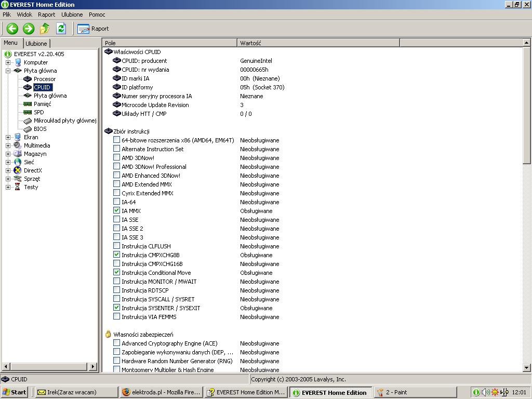This screenshot has height=399, width=532.
Task: Open the Ulubione menu in menu bar
Action: (x=72, y=15)
